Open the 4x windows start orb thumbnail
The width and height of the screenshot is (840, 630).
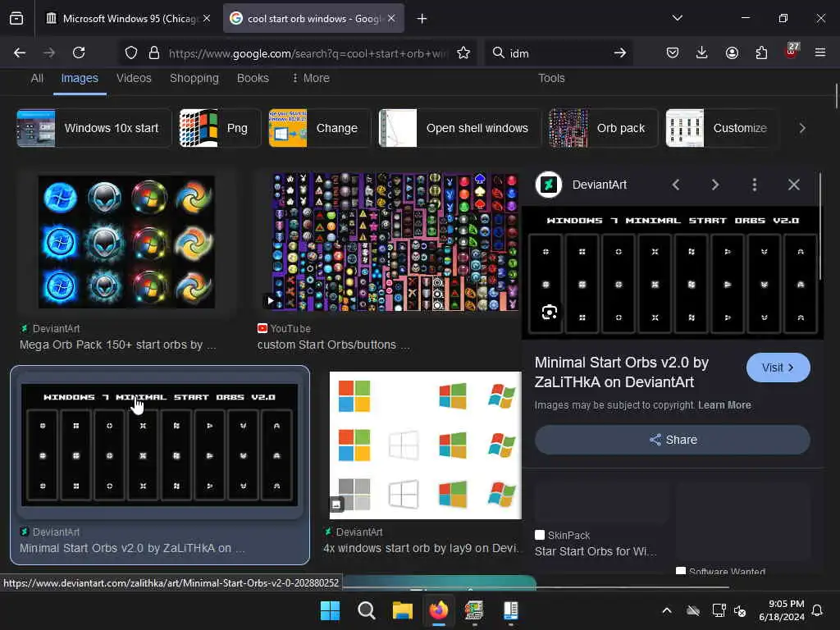coord(426,445)
